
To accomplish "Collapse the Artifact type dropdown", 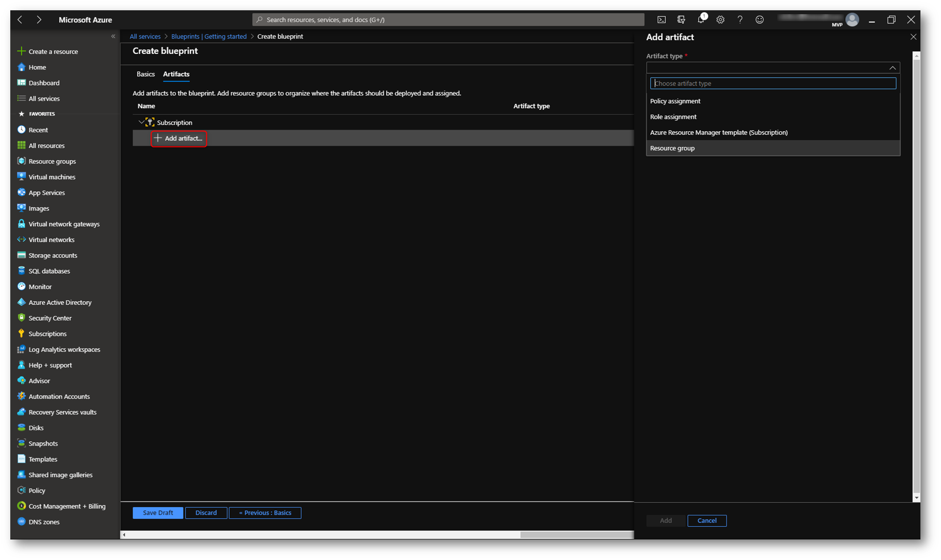I will click(x=893, y=68).
